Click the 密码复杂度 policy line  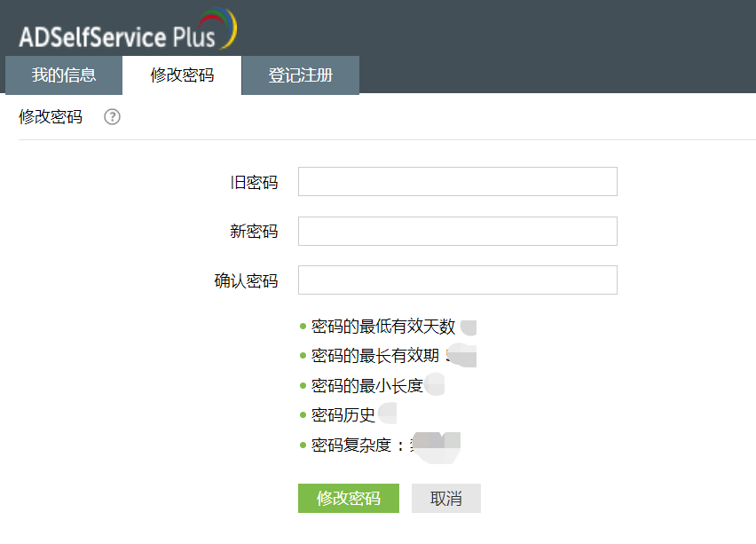click(x=359, y=445)
